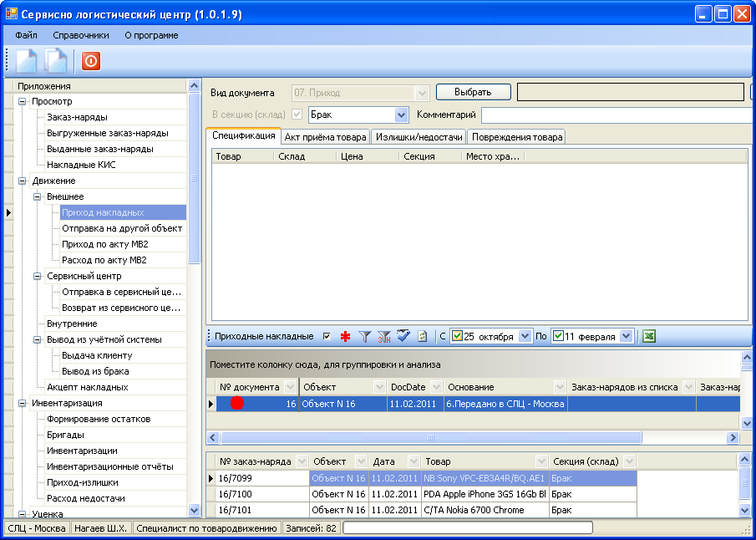Image resolution: width=756 pixels, height=540 pixels.
Task: Open filter for № документа column
Action: 290,387
